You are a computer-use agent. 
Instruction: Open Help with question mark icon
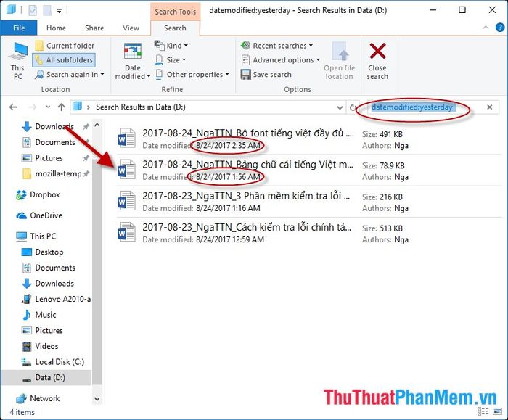point(500,28)
